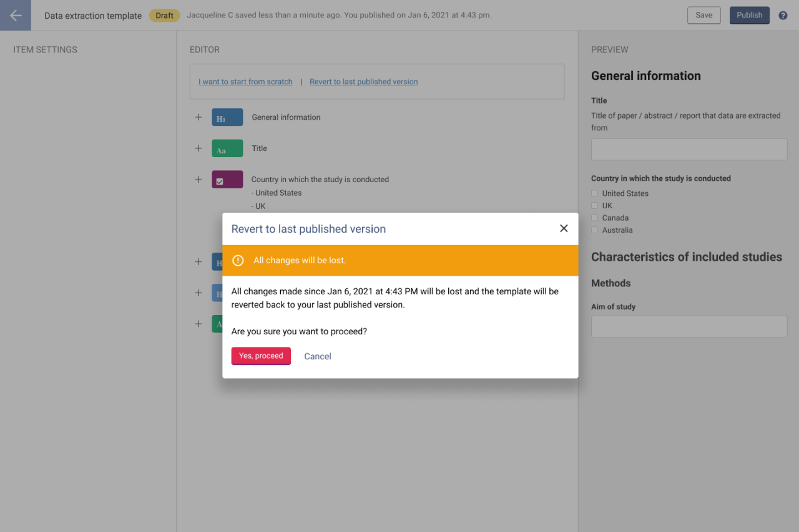
Task: Close the revert dialog with the X
Action: 564,228
